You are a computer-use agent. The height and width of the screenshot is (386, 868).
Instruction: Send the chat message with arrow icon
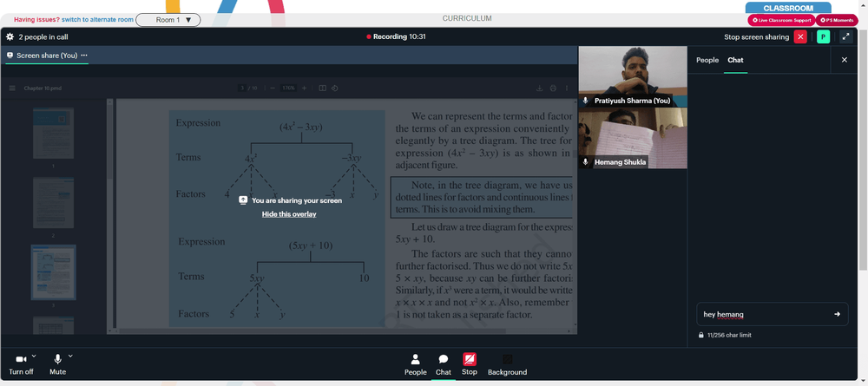coord(837,314)
